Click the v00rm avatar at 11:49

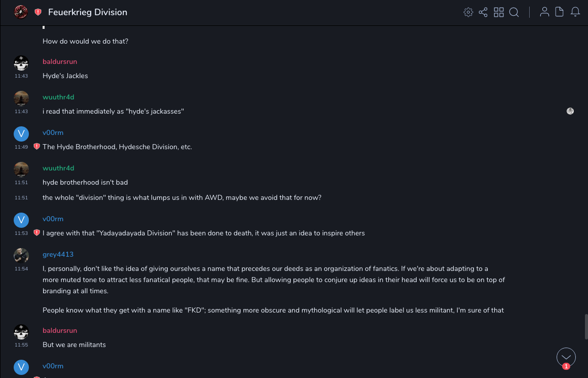21,134
